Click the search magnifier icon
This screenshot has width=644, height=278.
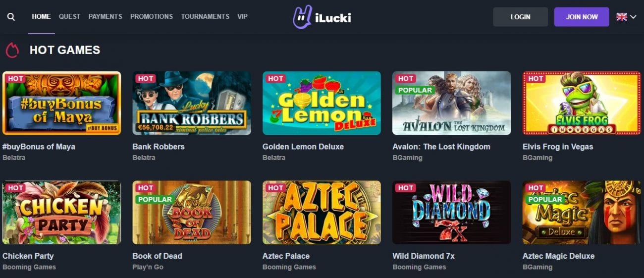click(x=11, y=17)
